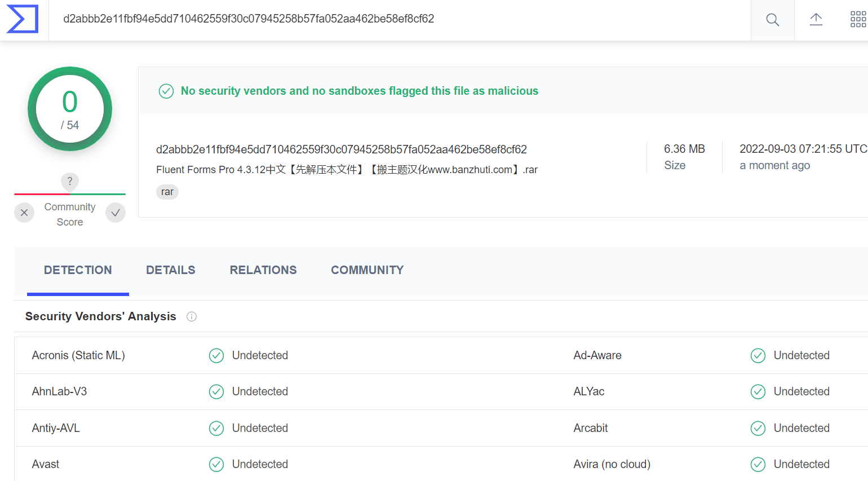The image size is (868, 481).
Task: Click the Undetected result for ALYac
Action: coord(801,391)
